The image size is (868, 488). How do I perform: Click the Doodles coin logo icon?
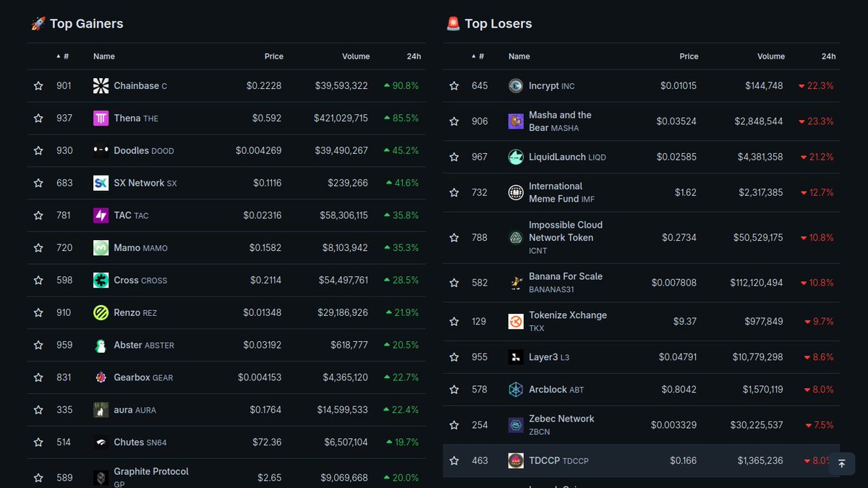click(x=101, y=150)
